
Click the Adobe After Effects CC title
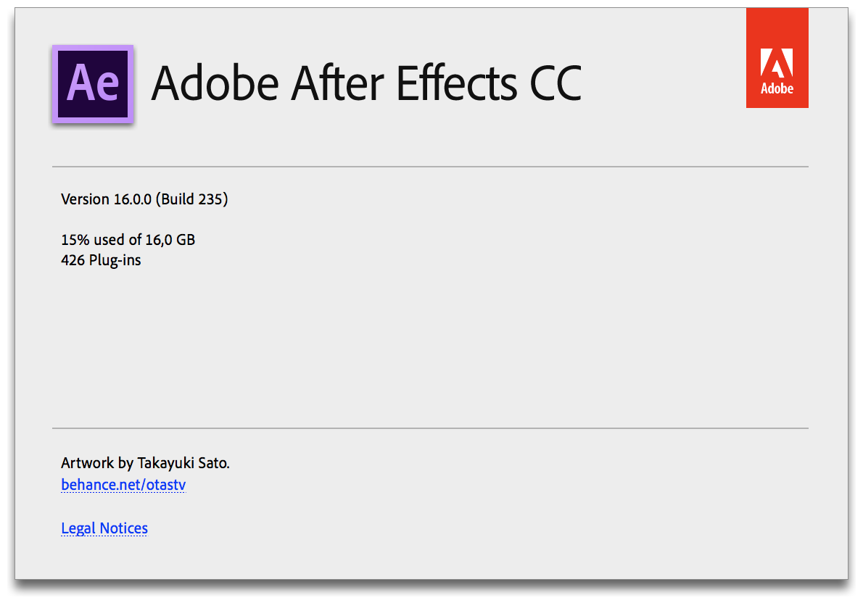coord(366,83)
